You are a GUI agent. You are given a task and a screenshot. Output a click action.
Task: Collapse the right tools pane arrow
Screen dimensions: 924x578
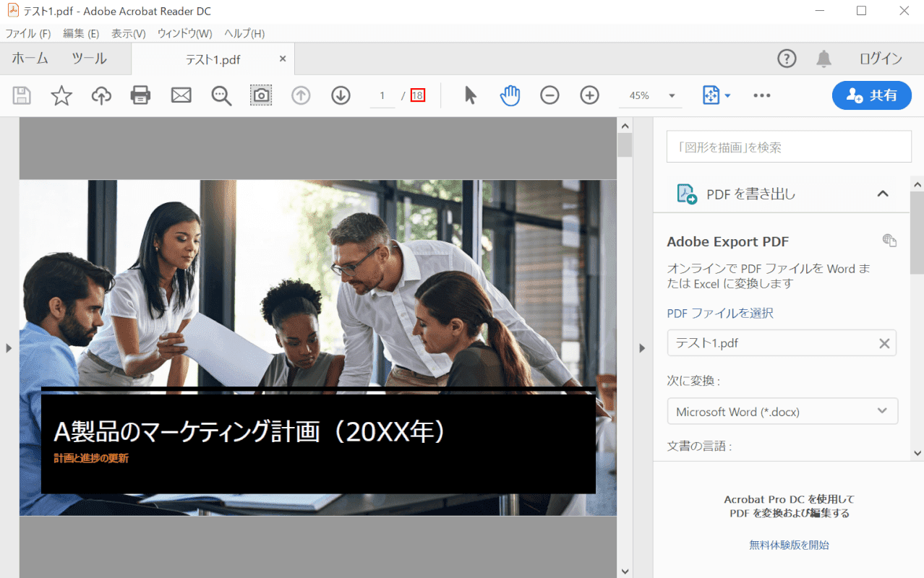pos(642,348)
